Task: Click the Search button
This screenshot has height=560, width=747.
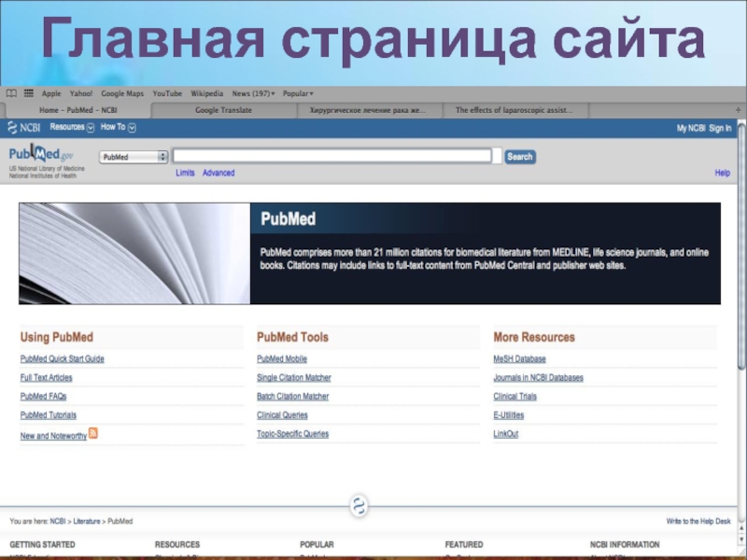Action: point(520,157)
